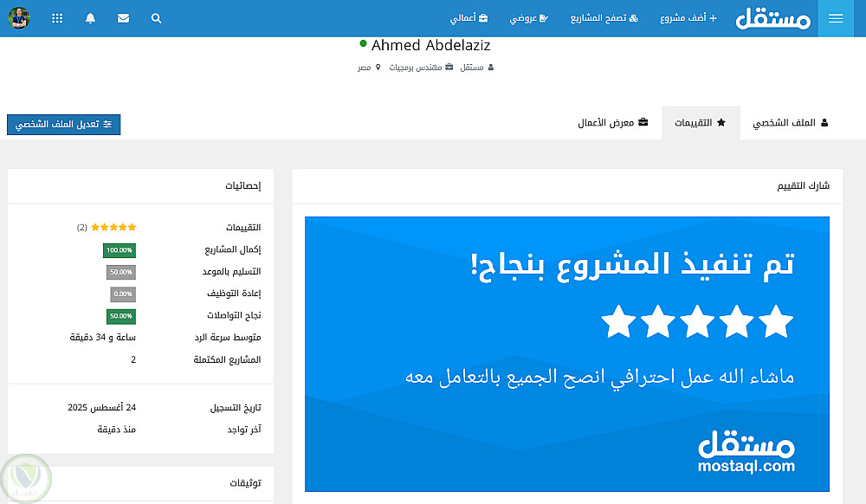
Task: Click the 'إحصائيات' panel heading
Action: click(243, 185)
